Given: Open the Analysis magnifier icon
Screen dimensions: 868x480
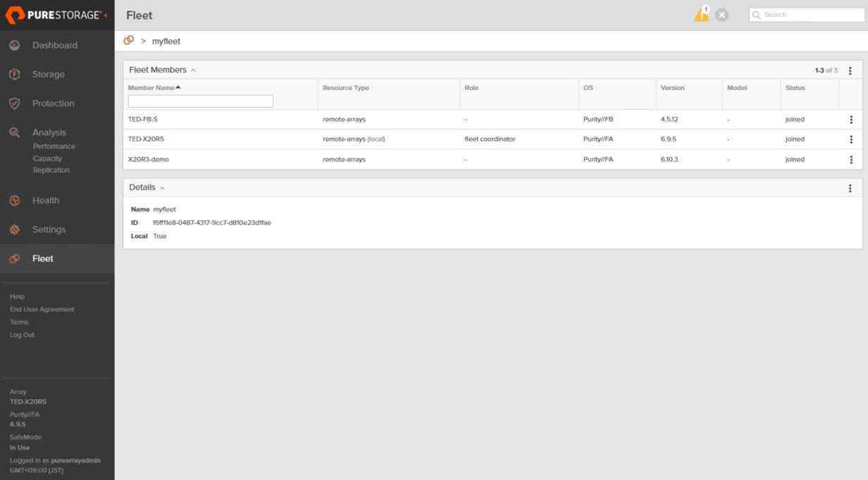Looking at the screenshot, I should coord(14,132).
